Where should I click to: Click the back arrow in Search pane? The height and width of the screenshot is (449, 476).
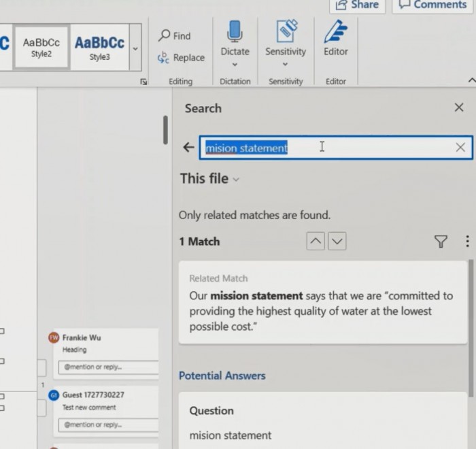(188, 148)
